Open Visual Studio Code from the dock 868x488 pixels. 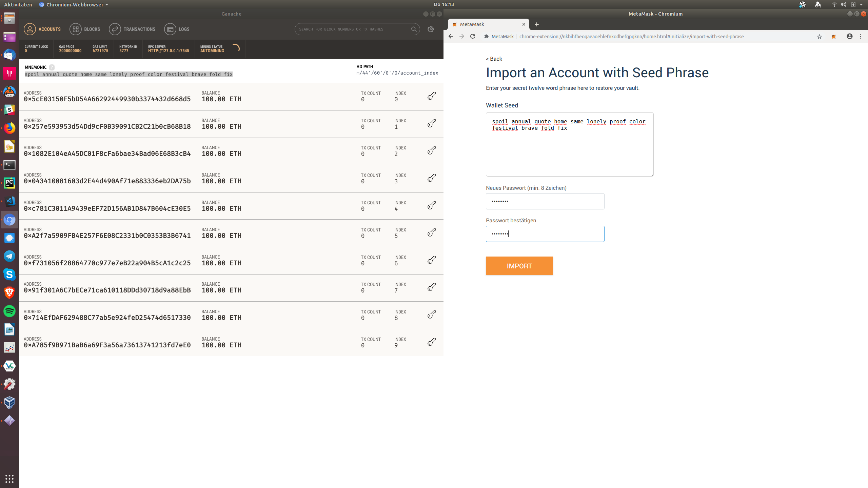9,201
